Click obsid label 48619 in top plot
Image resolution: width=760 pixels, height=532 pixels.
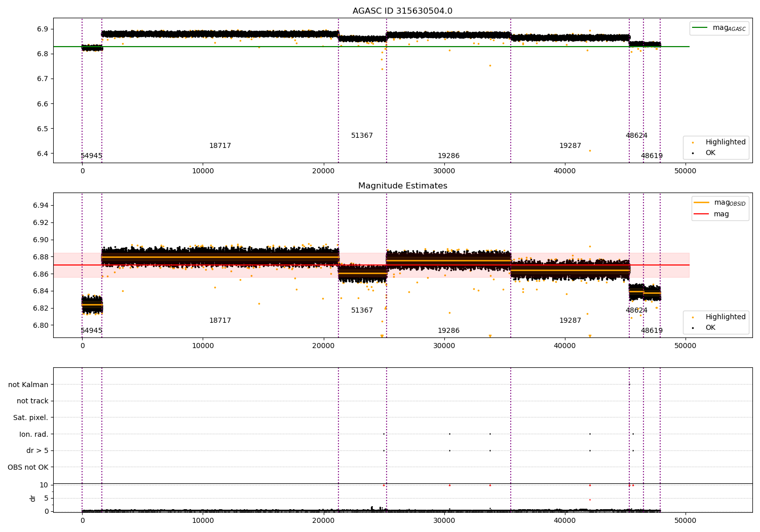click(x=652, y=156)
